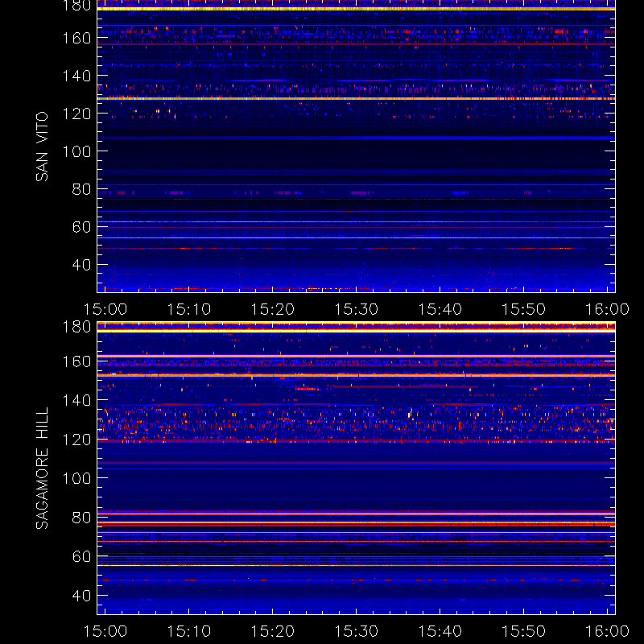Click 15:50 time label below Sagamore Hill plot

pyautogui.click(x=524, y=631)
